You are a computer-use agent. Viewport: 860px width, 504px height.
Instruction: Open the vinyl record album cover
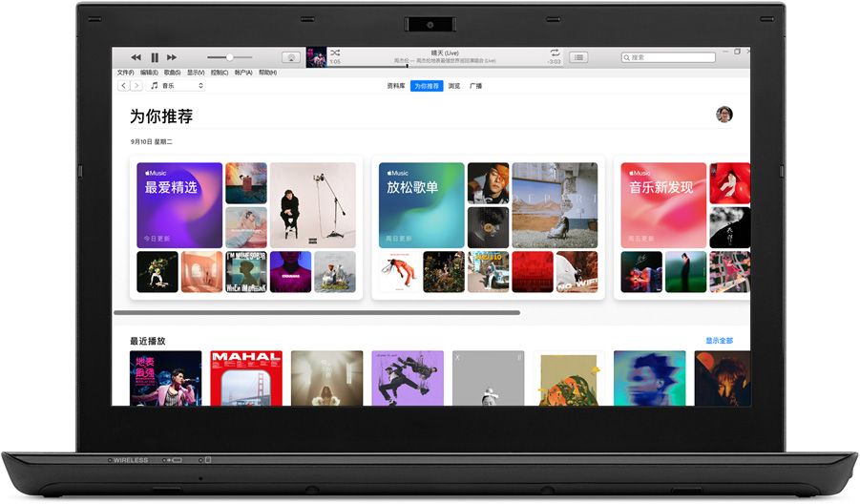(x=488, y=227)
